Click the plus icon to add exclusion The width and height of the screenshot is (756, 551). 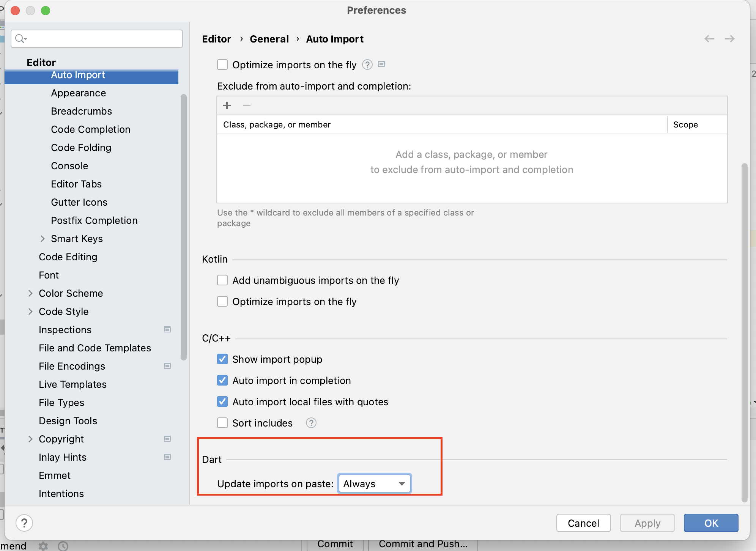[227, 105]
